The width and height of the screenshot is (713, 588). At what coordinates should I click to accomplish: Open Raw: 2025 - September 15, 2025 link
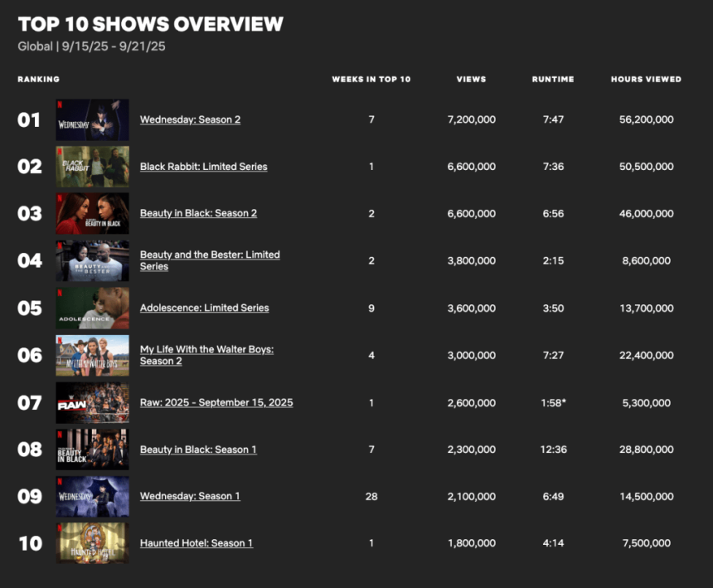click(x=216, y=402)
